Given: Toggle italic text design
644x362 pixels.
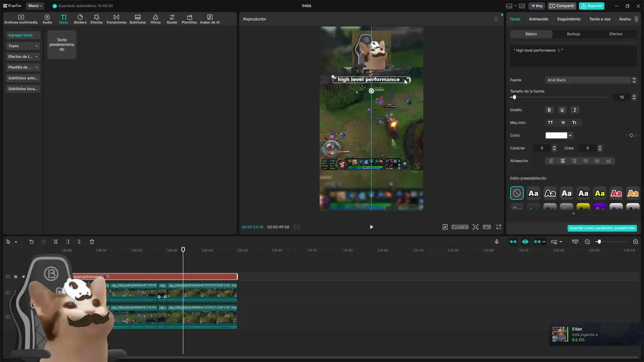Looking at the screenshot, I should click(575, 110).
